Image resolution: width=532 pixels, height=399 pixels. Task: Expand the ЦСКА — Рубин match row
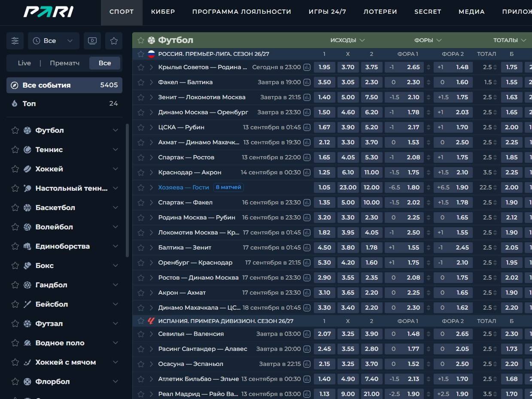151,127
